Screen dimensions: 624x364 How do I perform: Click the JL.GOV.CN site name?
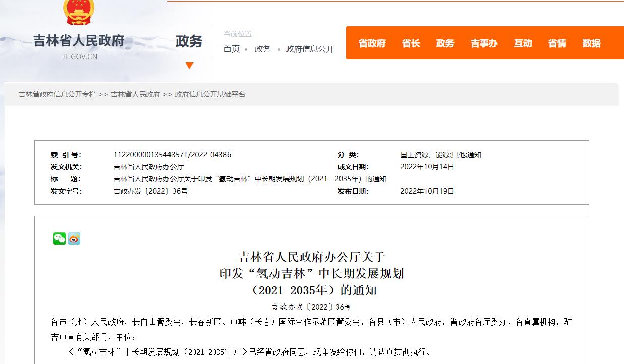78,56
